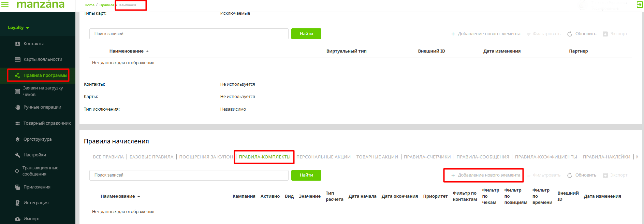Open Правила программы in sidebar
This screenshot has height=224, width=644.
(45, 75)
